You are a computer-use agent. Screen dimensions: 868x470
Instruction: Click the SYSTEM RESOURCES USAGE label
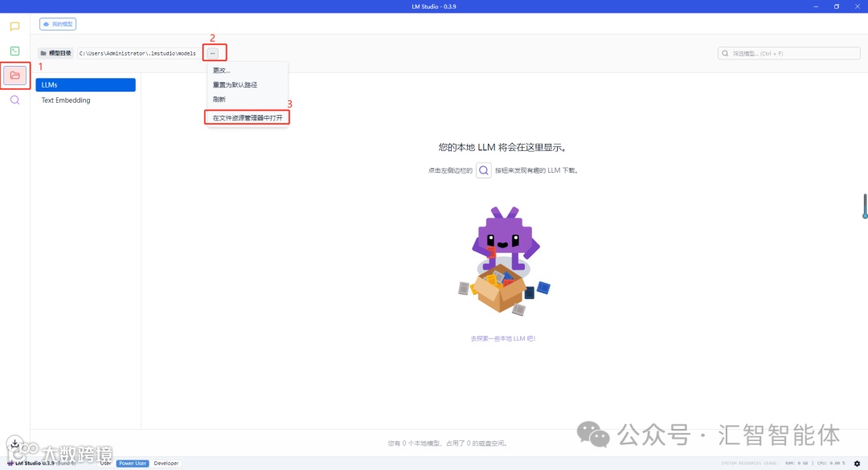point(750,464)
